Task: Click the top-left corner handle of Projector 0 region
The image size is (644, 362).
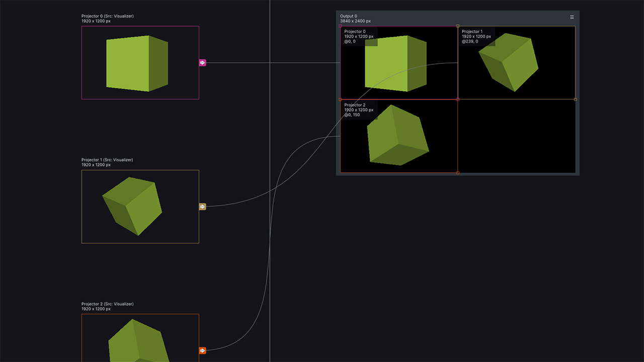Action: click(x=341, y=26)
